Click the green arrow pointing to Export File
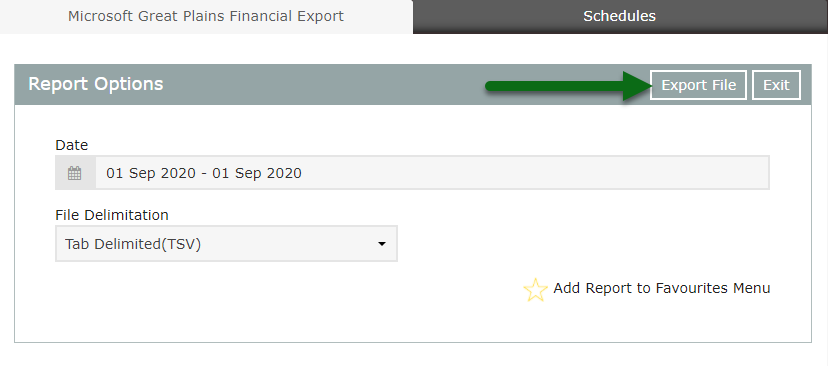The width and height of the screenshot is (828, 366). [x=567, y=85]
